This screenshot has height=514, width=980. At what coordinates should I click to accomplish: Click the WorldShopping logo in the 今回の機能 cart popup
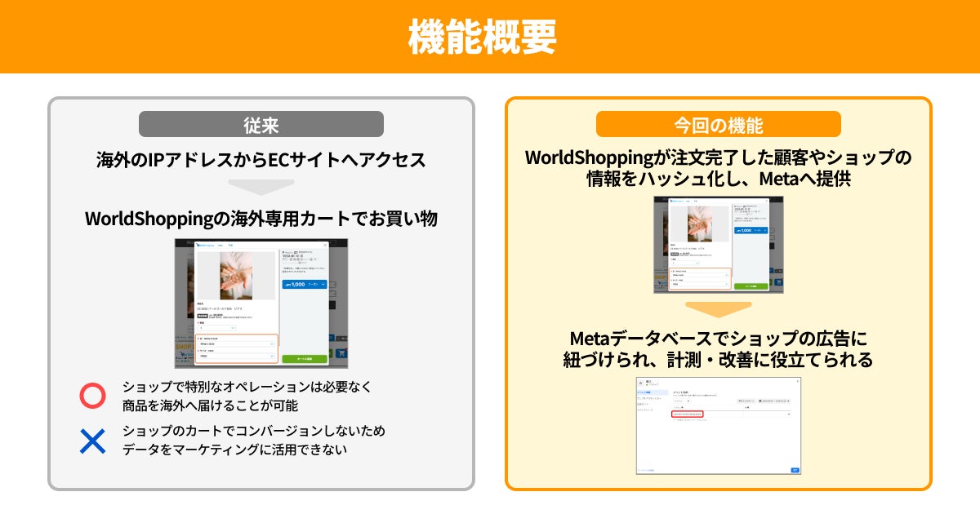[x=676, y=201]
